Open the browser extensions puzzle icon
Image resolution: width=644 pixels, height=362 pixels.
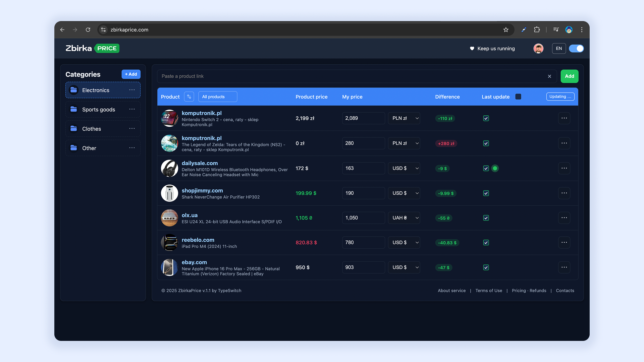[x=537, y=29]
